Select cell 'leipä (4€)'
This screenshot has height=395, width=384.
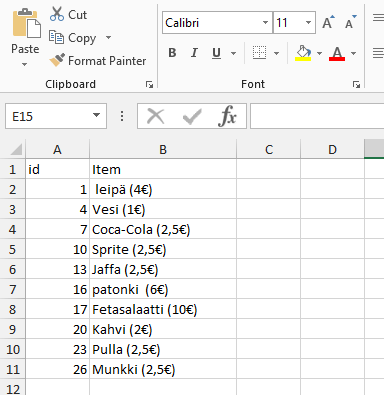click(163, 189)
